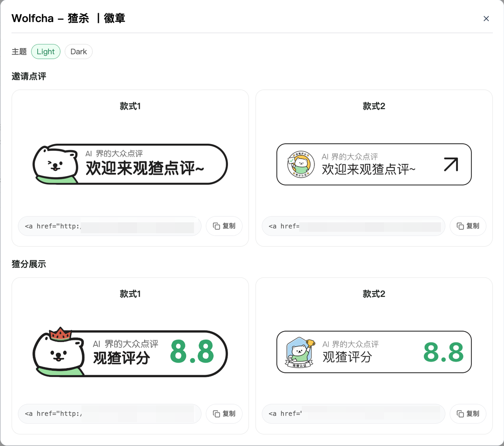
Task: Click the trophy bear 观猹评分 8.8 badge
Action: [x=374, y=352]
